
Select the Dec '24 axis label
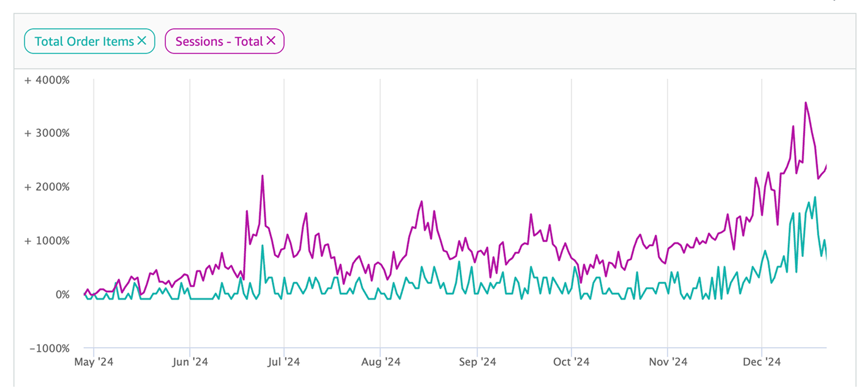click(x=761, y=362)
